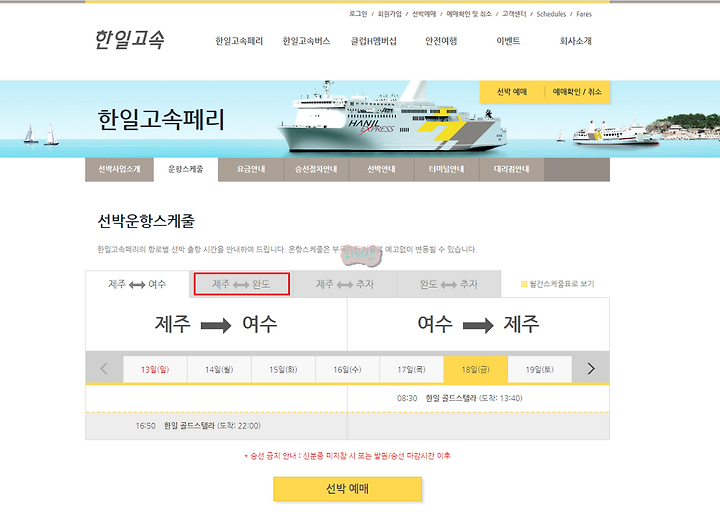Select the 제주 ↔ 추자 route tab
The height and width of the screenshot is (512, 720).
click(345, 284)
